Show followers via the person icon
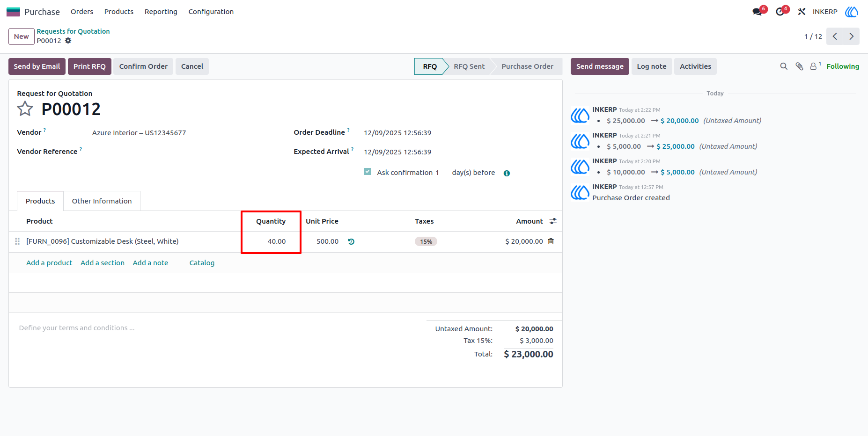The height and width of the screenshot is (436, 868). pos(815,66)
